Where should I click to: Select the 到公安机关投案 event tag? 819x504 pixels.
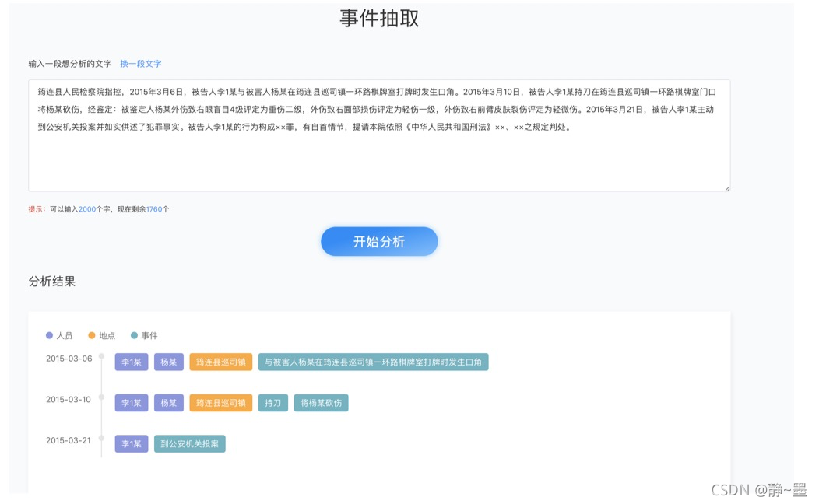(x=189, y=444)
